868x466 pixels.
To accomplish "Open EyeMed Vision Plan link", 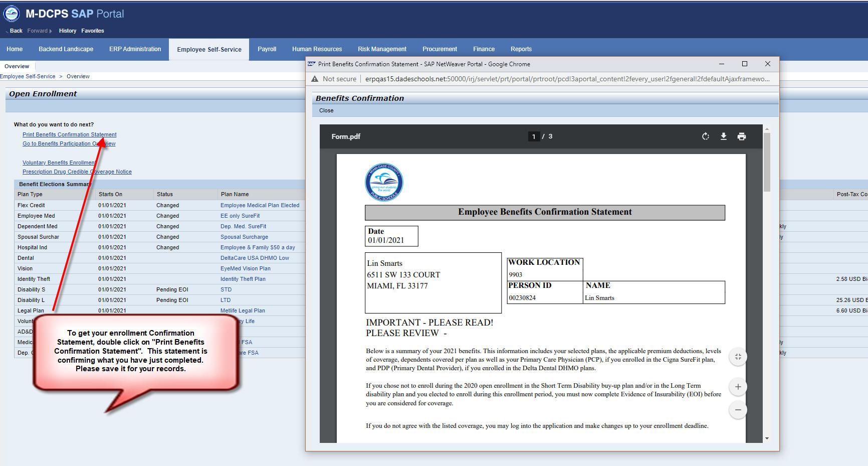I will click(246, 268).
